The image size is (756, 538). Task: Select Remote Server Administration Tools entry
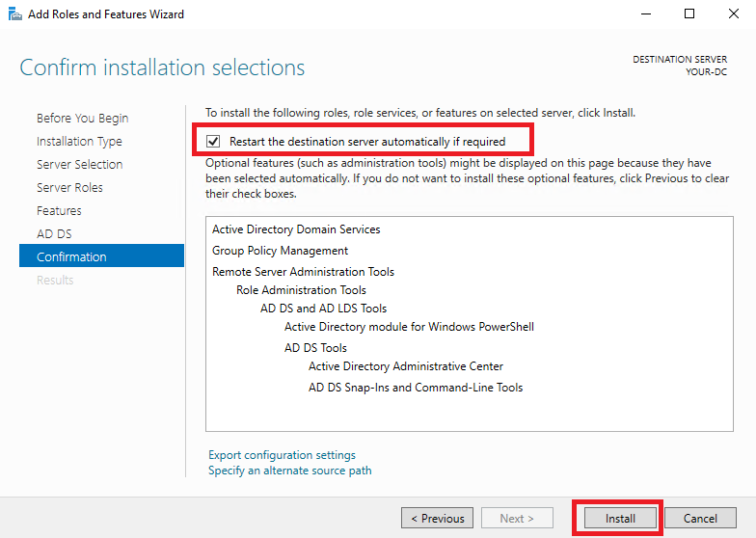[303, 272]
